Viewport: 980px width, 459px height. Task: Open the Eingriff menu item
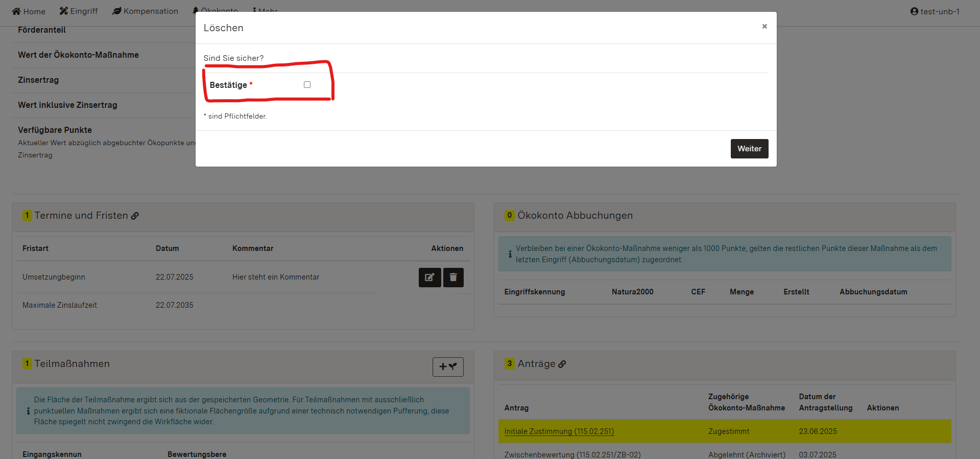[79, 11]
